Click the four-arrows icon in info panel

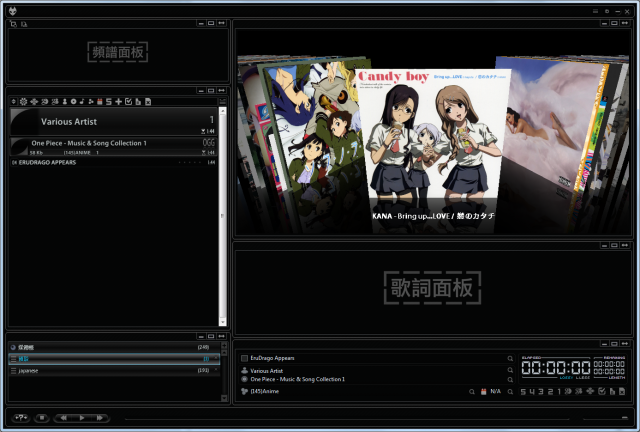(x=590, y=391)
